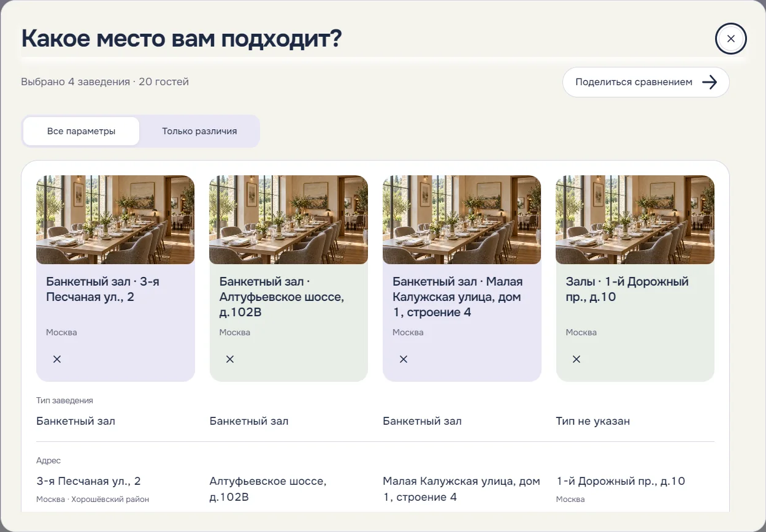This screenshot has height=532, width=766.
Task: Click the text Выбрано 4 заведения · 20 гостей
Action: coord(105,82)
